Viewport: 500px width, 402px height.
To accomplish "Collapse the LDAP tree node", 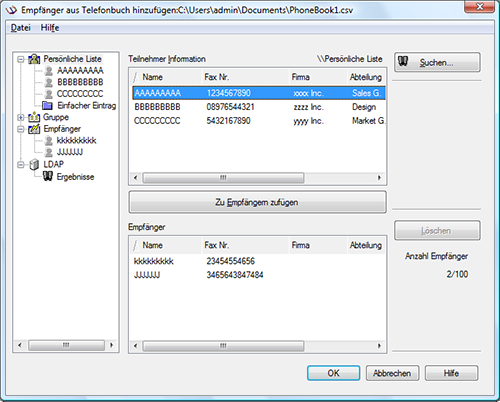I will (x=21, y=164).
